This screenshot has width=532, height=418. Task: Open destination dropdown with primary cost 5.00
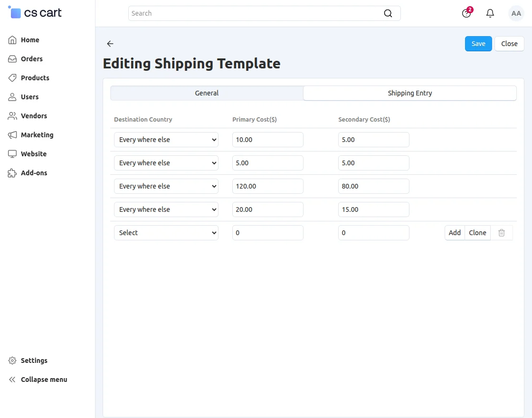[166, 163]
